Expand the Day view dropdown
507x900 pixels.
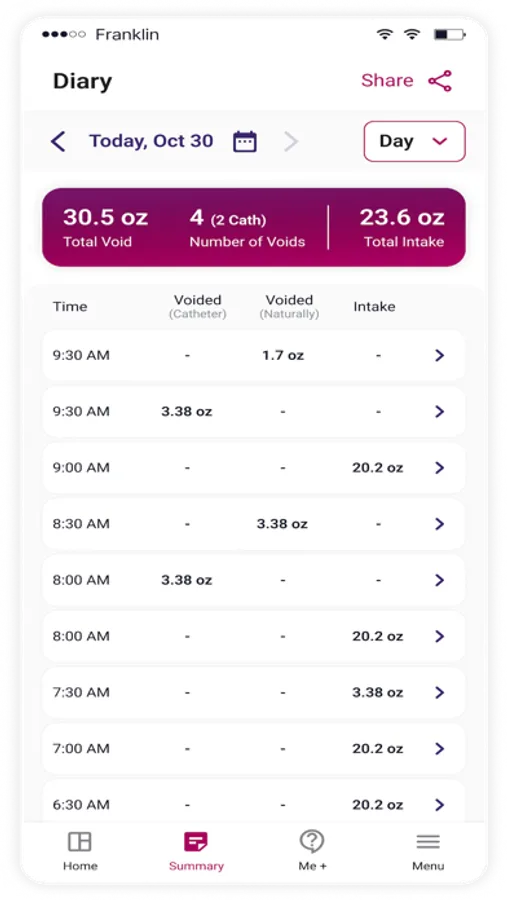[415, 141]
